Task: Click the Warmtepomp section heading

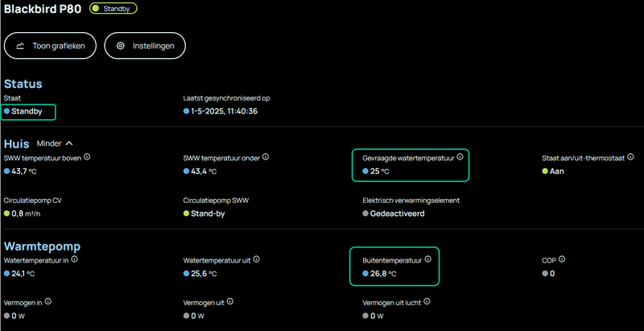Action: tap(42, 246)
